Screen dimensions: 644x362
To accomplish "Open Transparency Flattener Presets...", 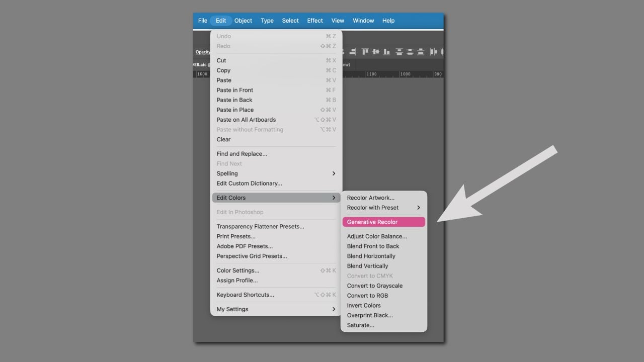I will [276, 227].
